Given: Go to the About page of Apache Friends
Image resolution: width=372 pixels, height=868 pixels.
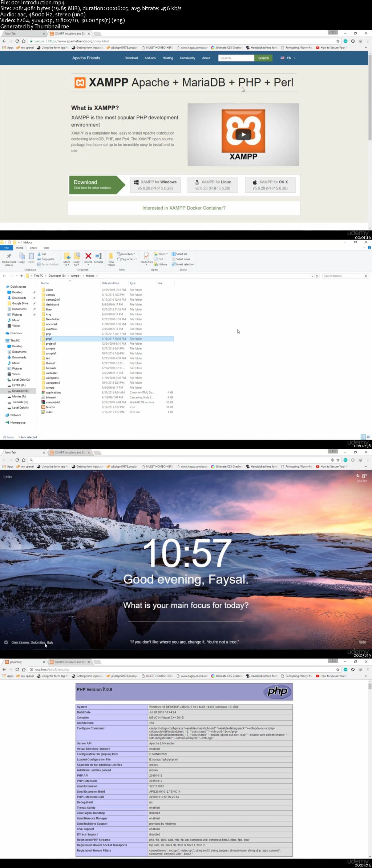Looking at the screenshot, I should [x=206, y=58].
